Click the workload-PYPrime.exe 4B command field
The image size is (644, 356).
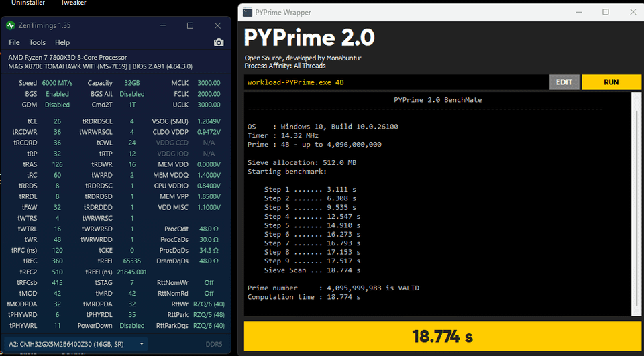396,82
